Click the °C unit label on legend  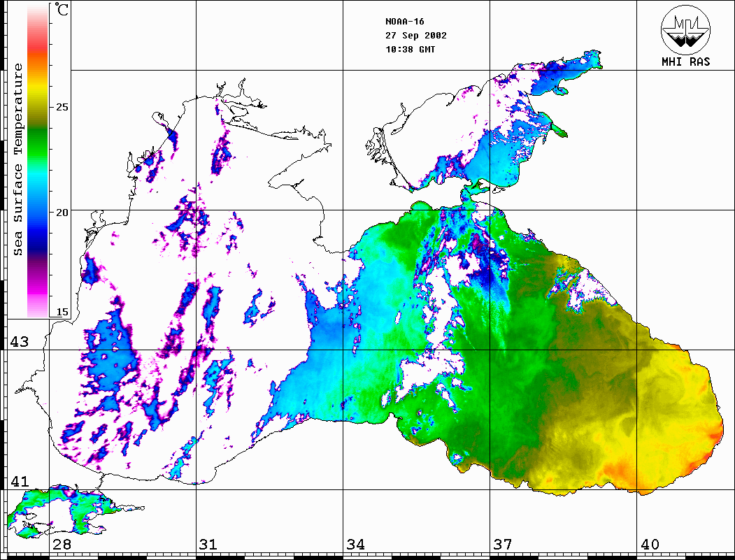(62, 9)
